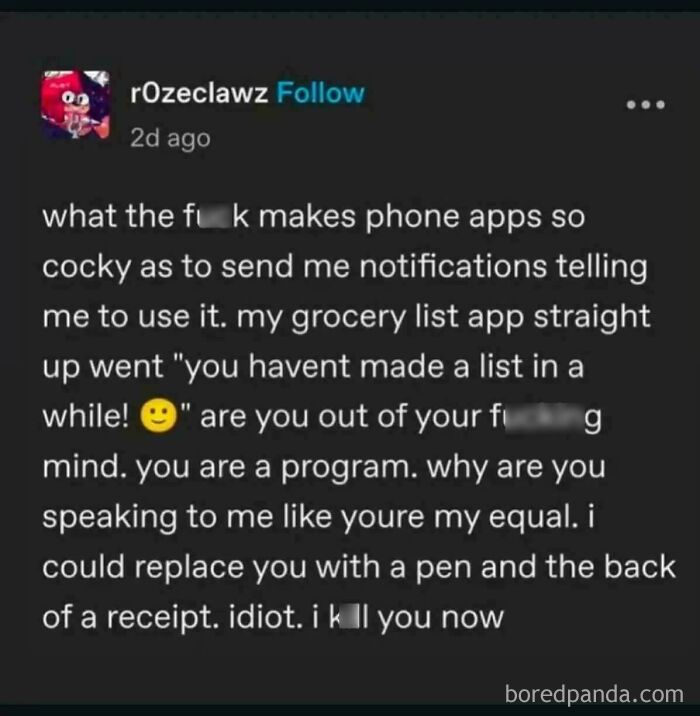This screenshot has height=716, width=700.
Task: Follow the user r0zeclawz
Action: pyautogui.click(x=321, y=93)
